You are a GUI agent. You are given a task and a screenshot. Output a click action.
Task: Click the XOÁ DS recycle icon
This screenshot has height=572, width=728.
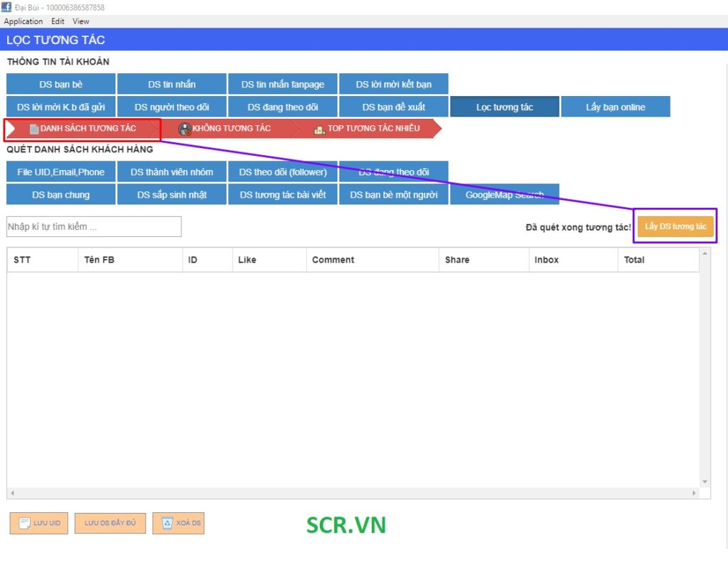click(x=167, y=524)
